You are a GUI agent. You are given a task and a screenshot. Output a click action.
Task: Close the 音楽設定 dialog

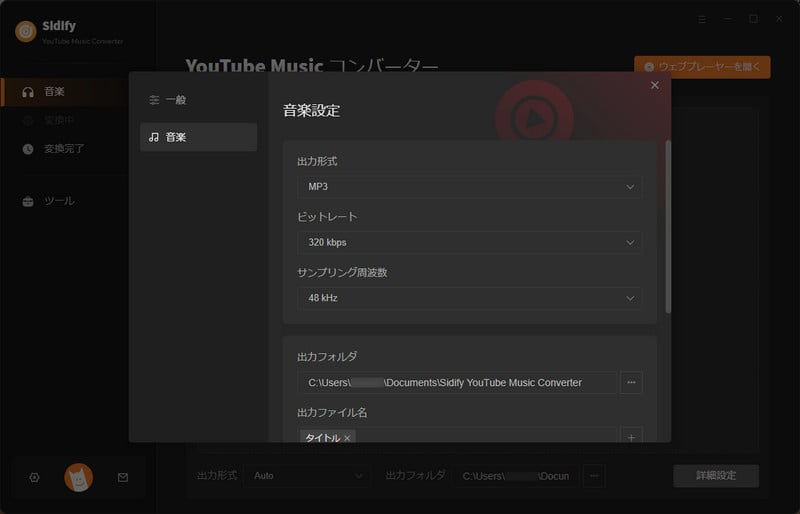pyautogui.click(x=655, y=85)
